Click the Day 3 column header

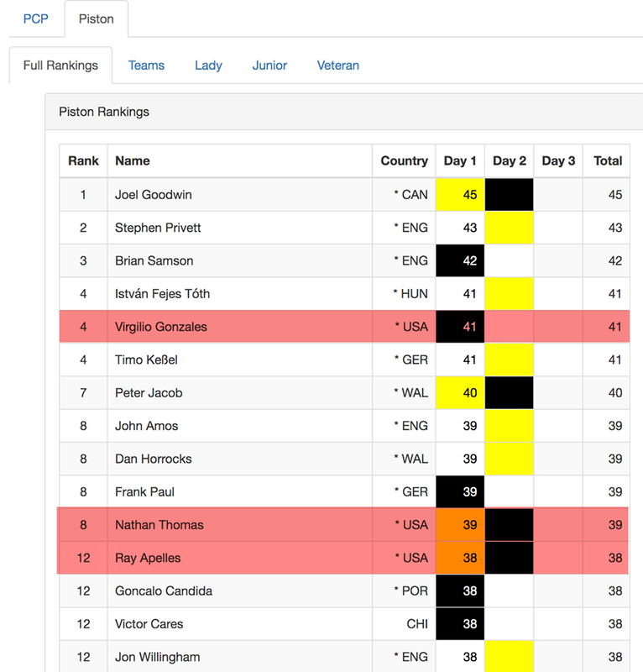coord(558,160)
